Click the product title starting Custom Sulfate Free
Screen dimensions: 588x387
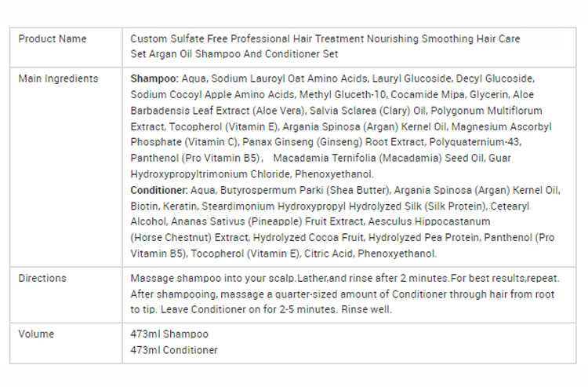(325, 38)
